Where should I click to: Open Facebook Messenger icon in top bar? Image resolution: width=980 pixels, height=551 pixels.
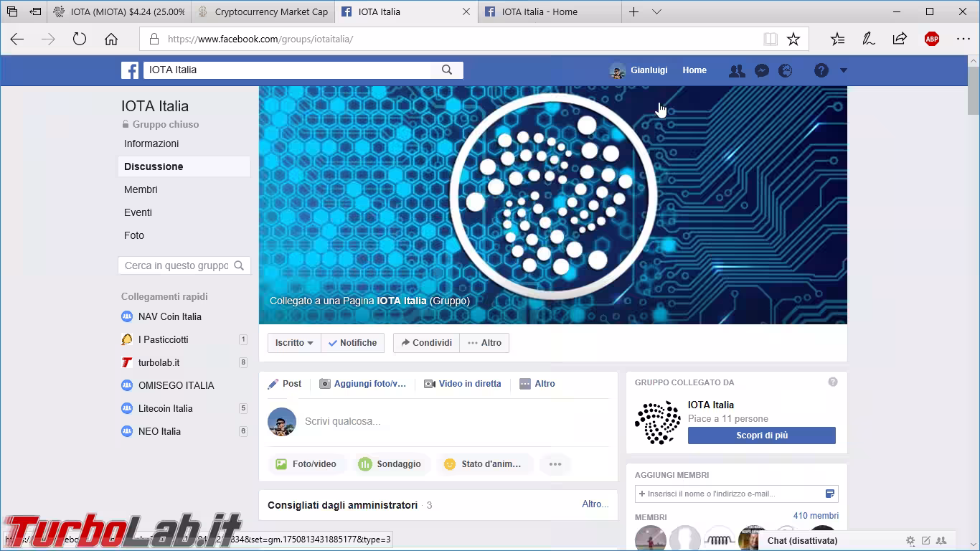(762, 70)
